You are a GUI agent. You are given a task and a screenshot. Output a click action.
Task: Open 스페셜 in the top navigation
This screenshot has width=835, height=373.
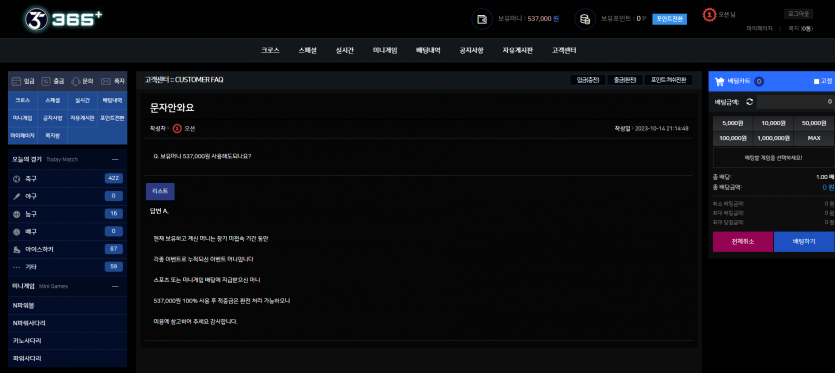[x=307, y=51]
